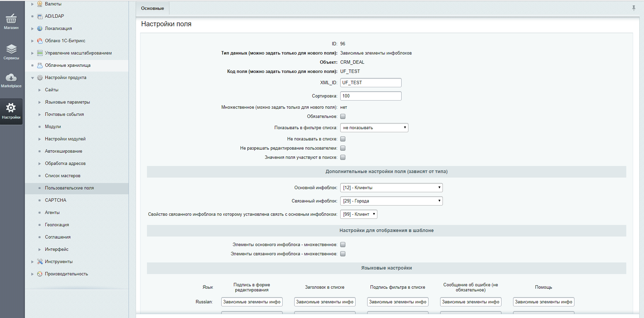The width and height of the screenshot is (644, 318).
Task: Toggle Элементы основного инфоблока - множественное checkbox
Action: (343, 245)
